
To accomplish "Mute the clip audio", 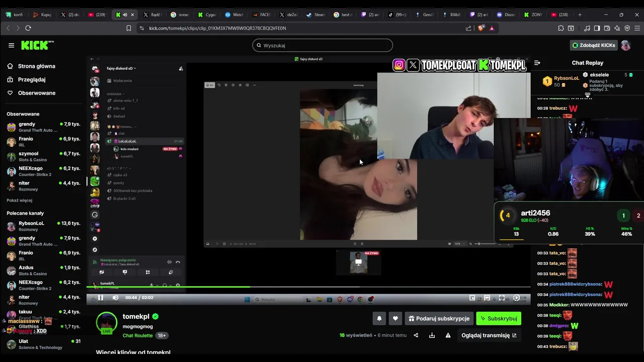I will click(115, 298).
